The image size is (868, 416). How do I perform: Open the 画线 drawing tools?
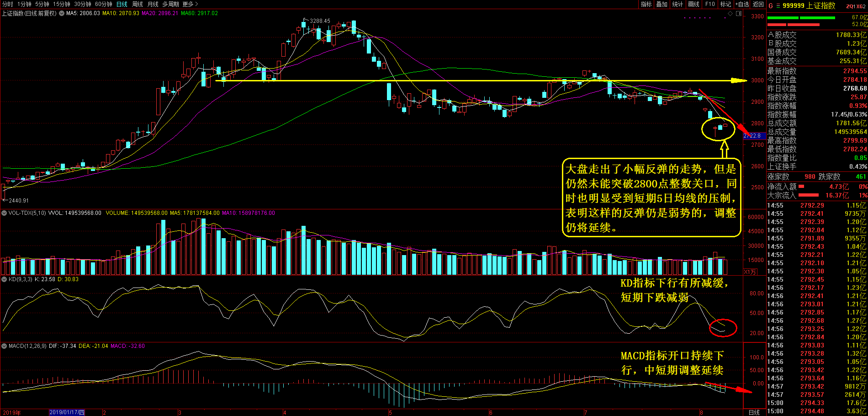coord(693,4)
